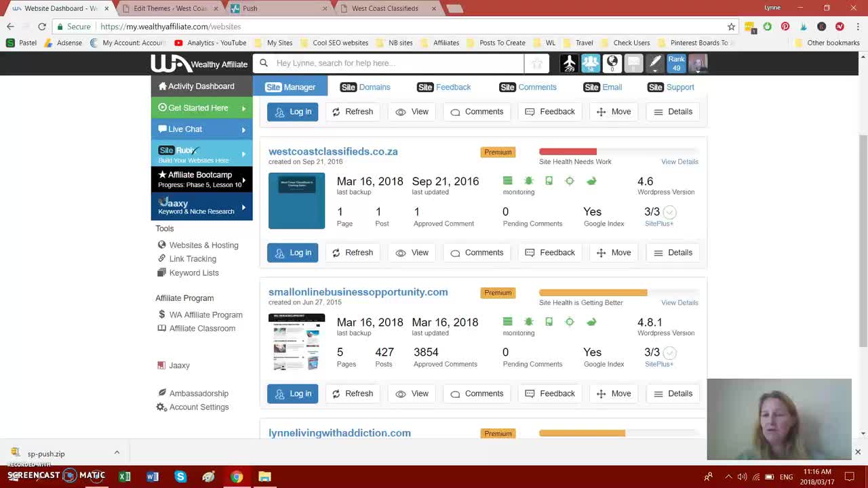The height and width of the screenshot is (488, 868).
Task: Open Details for westcoastclassifieds.co.za
Action: [x=673, y=252]
